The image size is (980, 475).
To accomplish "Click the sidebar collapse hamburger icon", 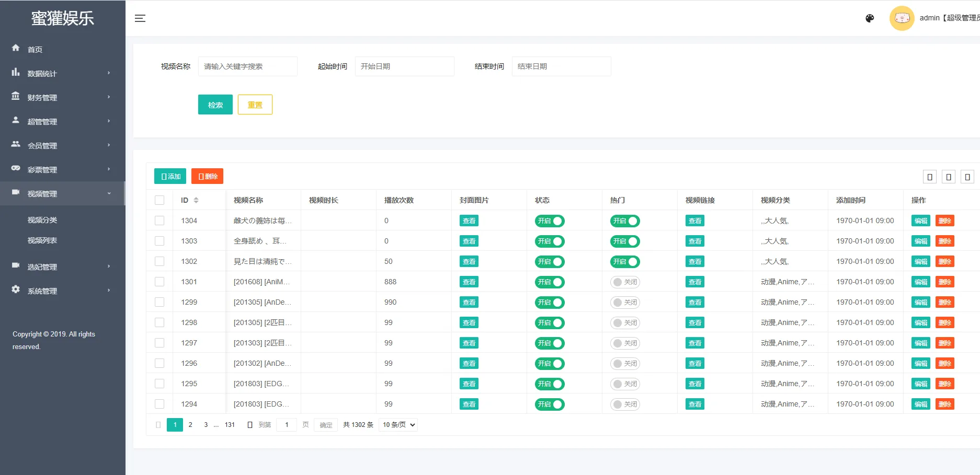I will (x=140, y=18).
